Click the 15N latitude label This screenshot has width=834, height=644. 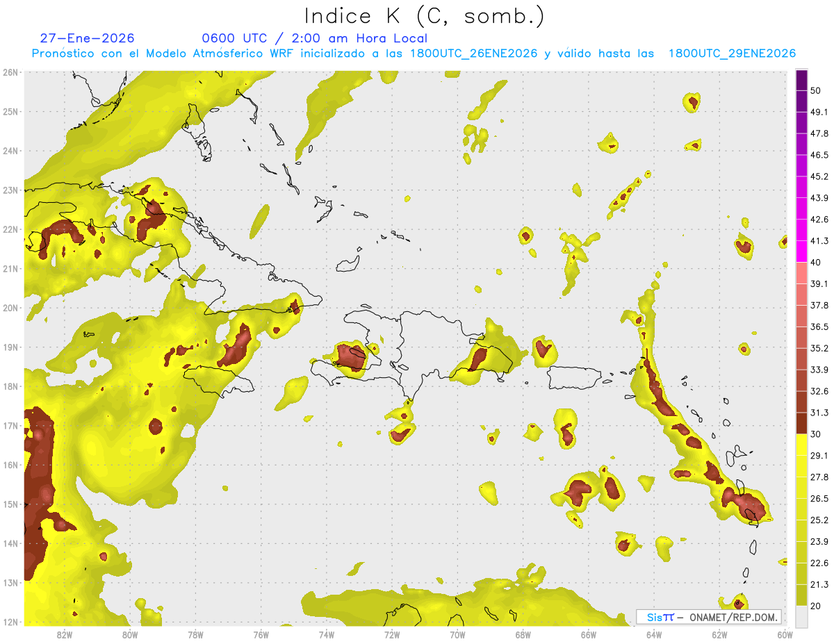(10, 504)
